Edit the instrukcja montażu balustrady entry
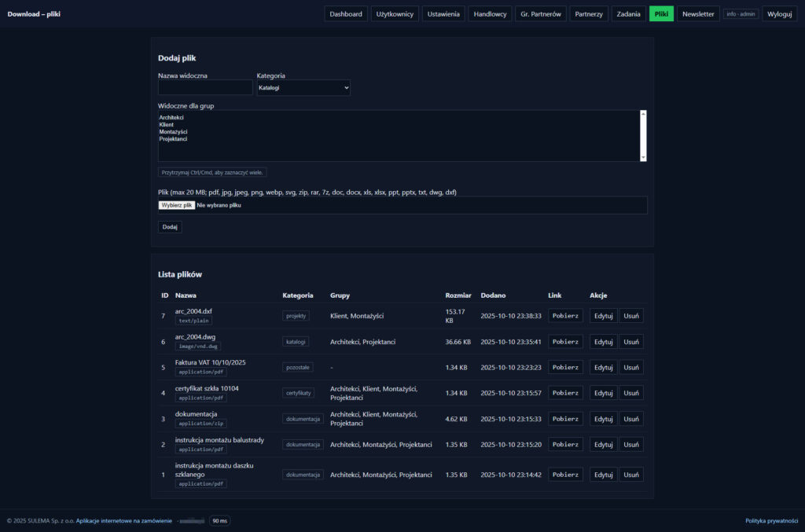Image resolution: width=805 pixels, height=532 pixels. click(x=603, y=445)
